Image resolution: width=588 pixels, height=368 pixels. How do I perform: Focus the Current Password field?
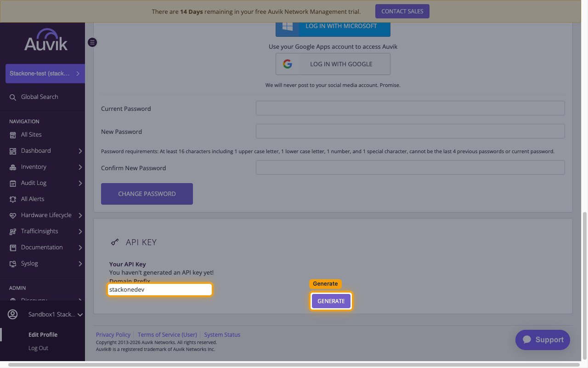pyautogui.click(x=410, y=109)
